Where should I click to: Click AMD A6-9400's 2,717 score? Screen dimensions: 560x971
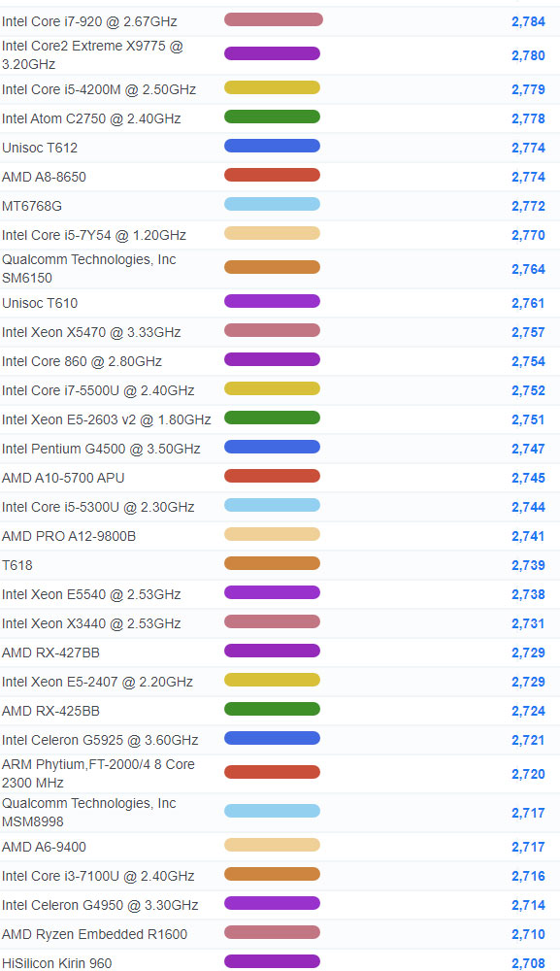tap(528, 847)
